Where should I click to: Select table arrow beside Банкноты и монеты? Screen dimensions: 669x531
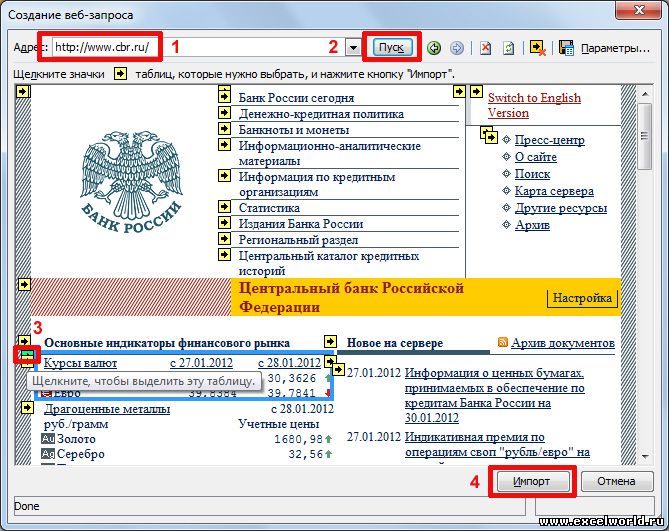pos(224,128)
